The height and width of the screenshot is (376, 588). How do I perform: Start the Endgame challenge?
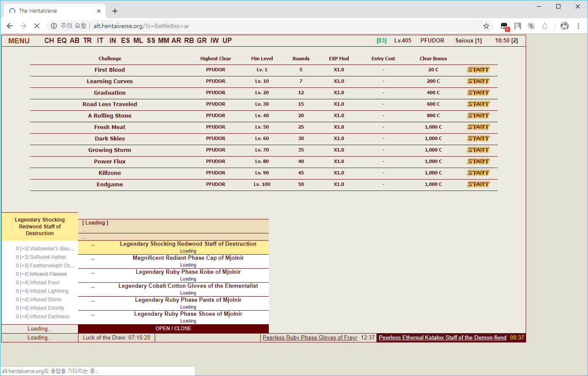tap(478, 184)
